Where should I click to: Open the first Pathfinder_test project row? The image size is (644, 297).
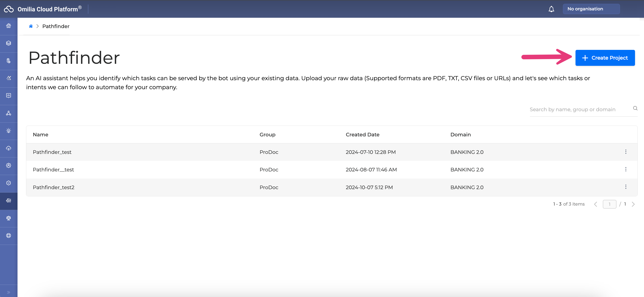tap(331, 152)
